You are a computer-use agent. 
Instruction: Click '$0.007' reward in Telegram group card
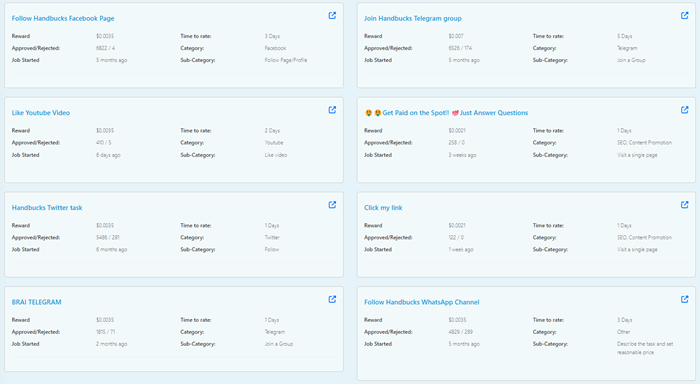456,36
